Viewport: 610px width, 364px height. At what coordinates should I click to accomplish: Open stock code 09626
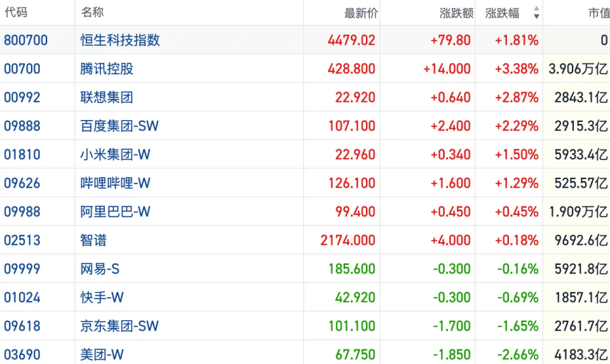[22, 183]
